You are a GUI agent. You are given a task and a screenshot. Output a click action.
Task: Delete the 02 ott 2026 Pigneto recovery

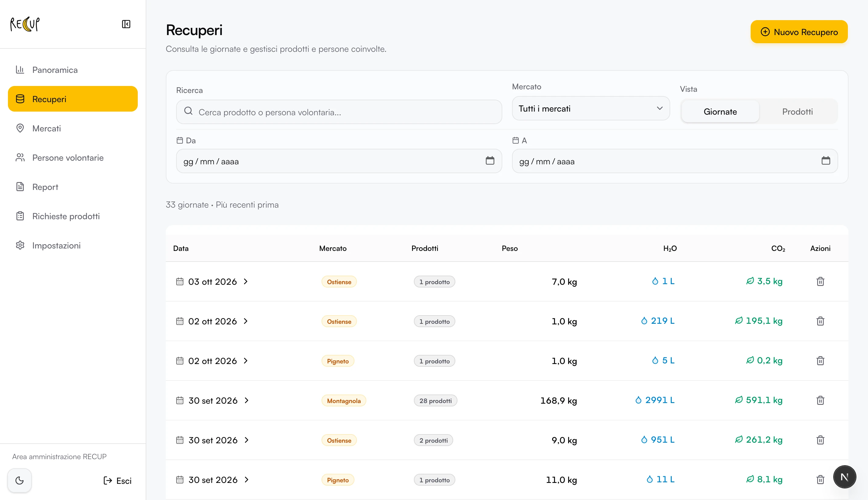coord(820,361)
